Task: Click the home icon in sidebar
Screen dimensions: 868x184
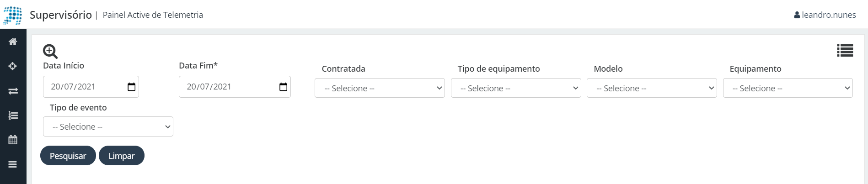Action: (13, 42)
